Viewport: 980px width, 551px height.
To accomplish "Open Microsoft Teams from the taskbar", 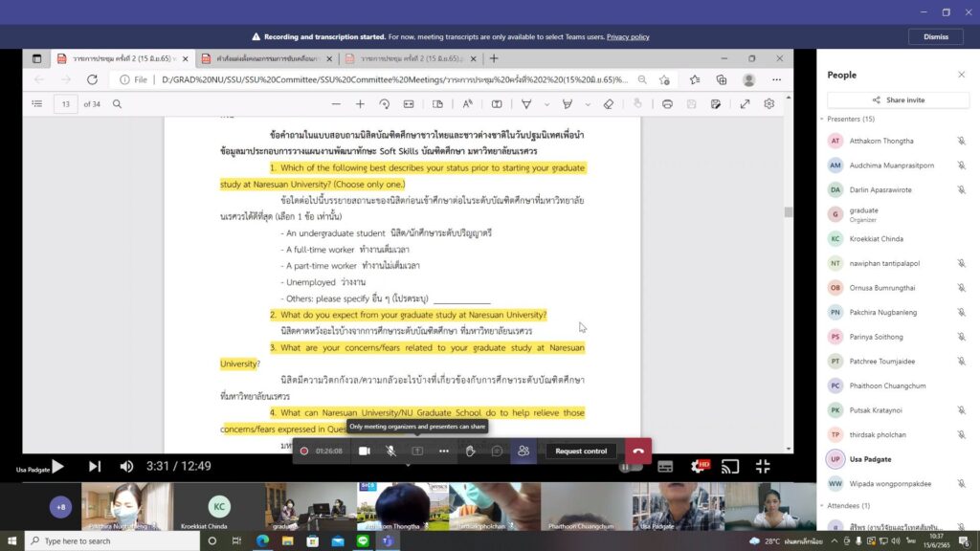I will [388, 541].
